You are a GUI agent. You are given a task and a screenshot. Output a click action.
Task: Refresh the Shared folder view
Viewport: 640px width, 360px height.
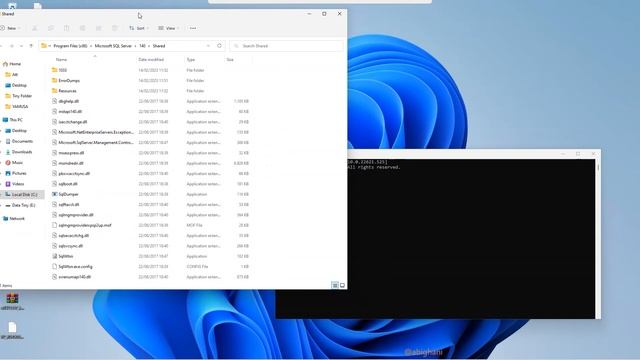[x=219, y=46]
